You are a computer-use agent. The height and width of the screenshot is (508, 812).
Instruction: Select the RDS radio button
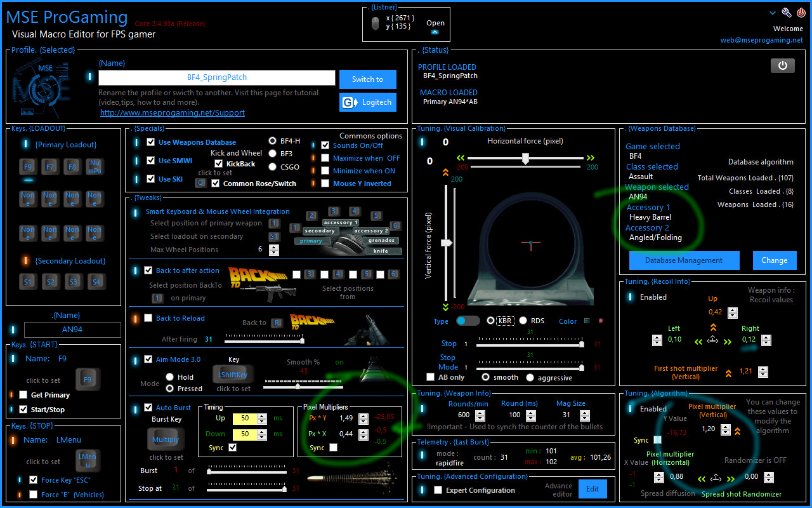coord(523,321)
